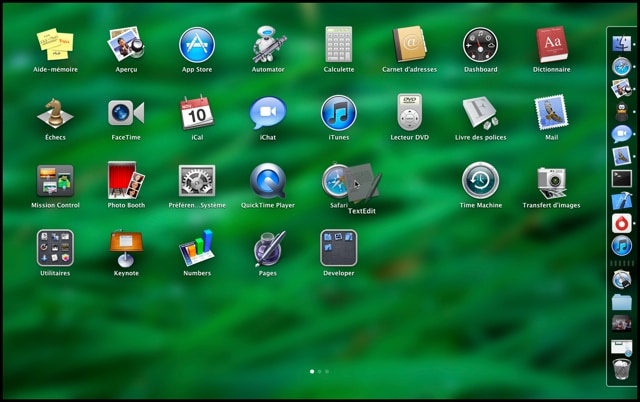Click Safari compass in the Dock
640x402 pixels.
pos(622,67)
